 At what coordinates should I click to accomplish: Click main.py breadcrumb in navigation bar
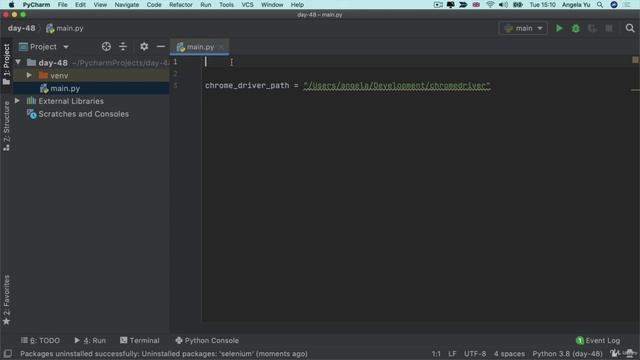coord(65,28)
